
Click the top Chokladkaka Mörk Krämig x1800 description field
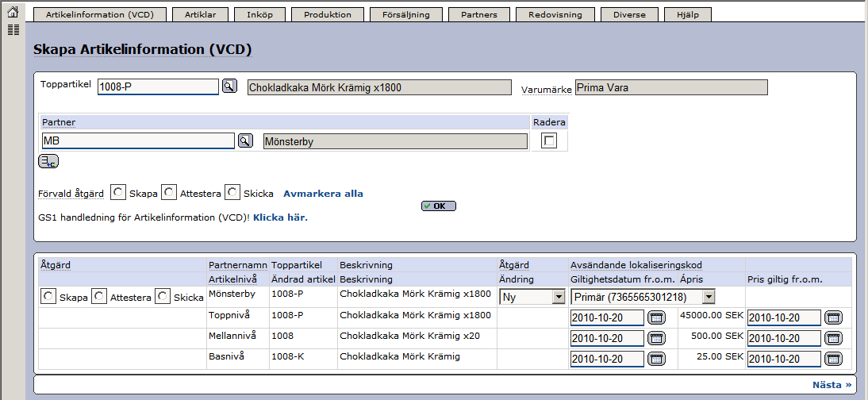379,87
